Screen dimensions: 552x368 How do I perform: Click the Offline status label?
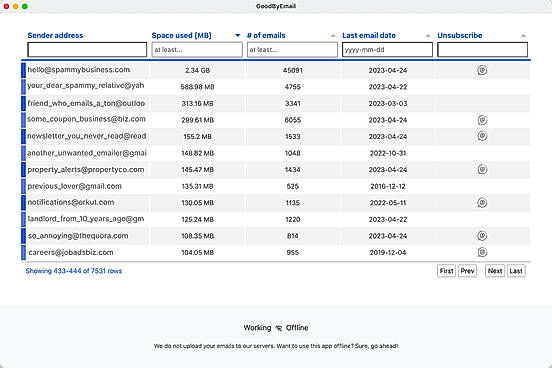(297, 328)
